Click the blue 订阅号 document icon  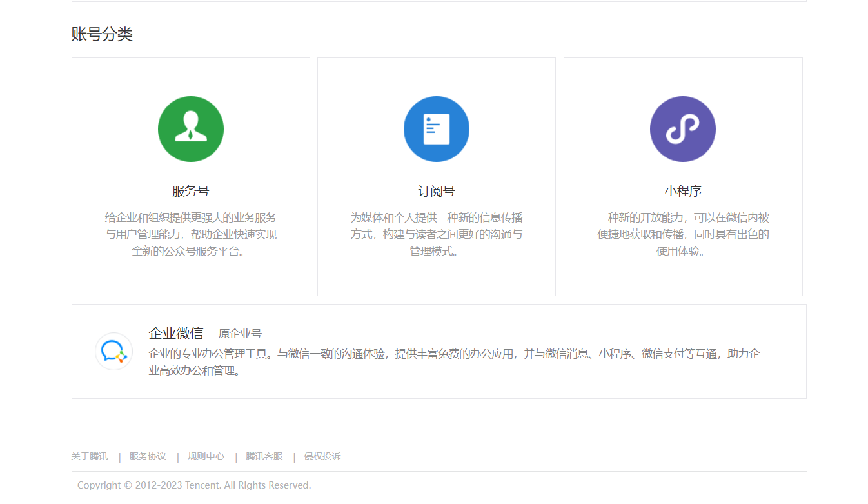pos(437,129)
